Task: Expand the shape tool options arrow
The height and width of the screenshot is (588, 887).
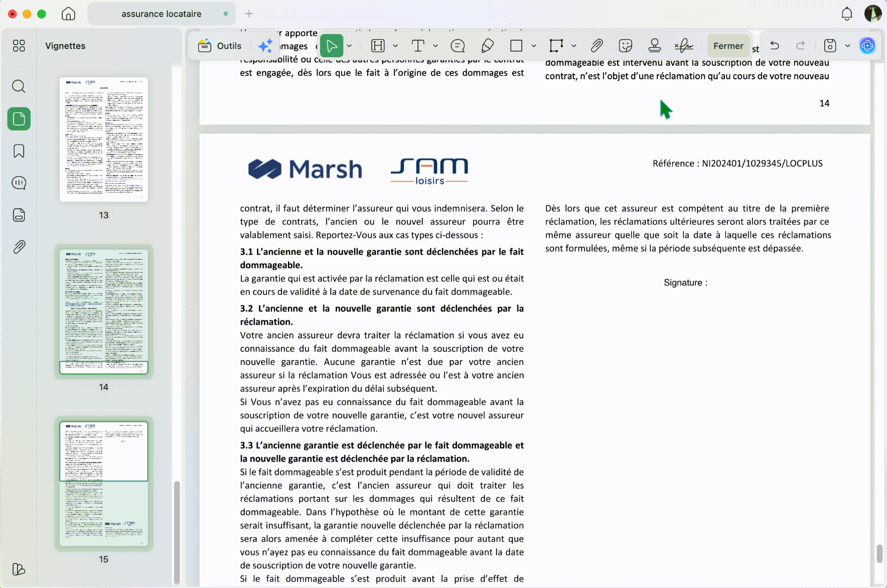Action: coord(534,46)
